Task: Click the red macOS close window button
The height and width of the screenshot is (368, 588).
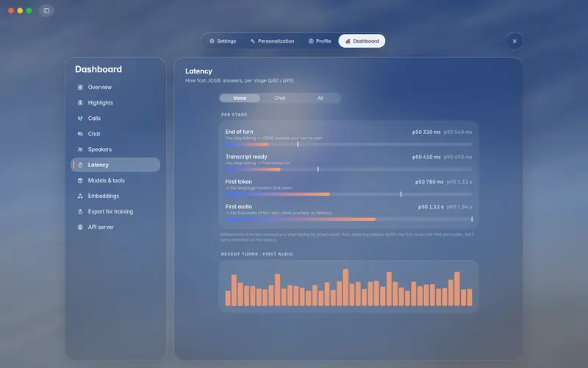Action: 11,10
